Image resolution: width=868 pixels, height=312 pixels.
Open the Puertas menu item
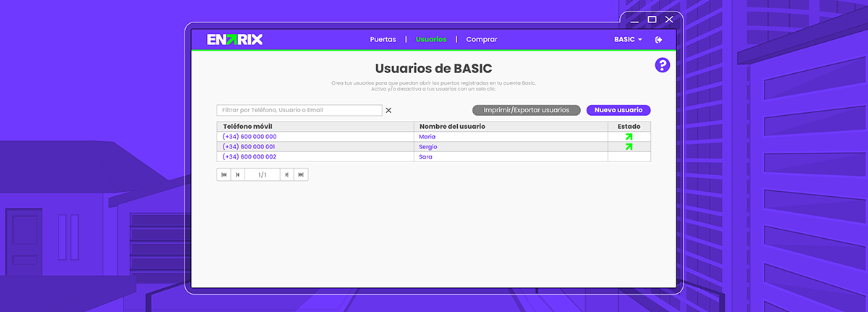point(383,40)
